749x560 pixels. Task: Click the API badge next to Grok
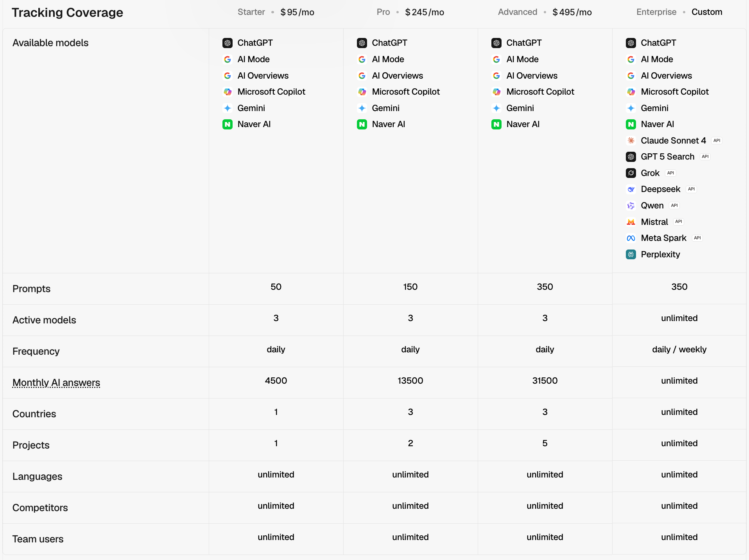pos(671,173)
